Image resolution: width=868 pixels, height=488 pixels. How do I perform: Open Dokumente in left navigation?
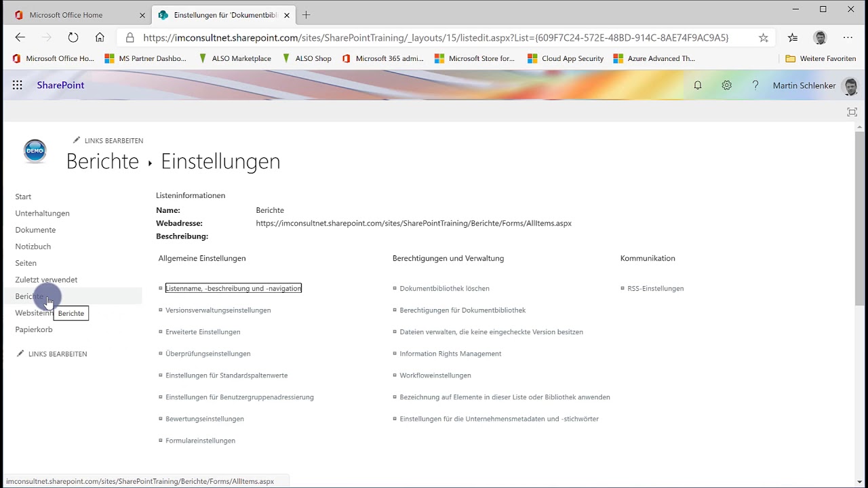(x=35, y=230)
